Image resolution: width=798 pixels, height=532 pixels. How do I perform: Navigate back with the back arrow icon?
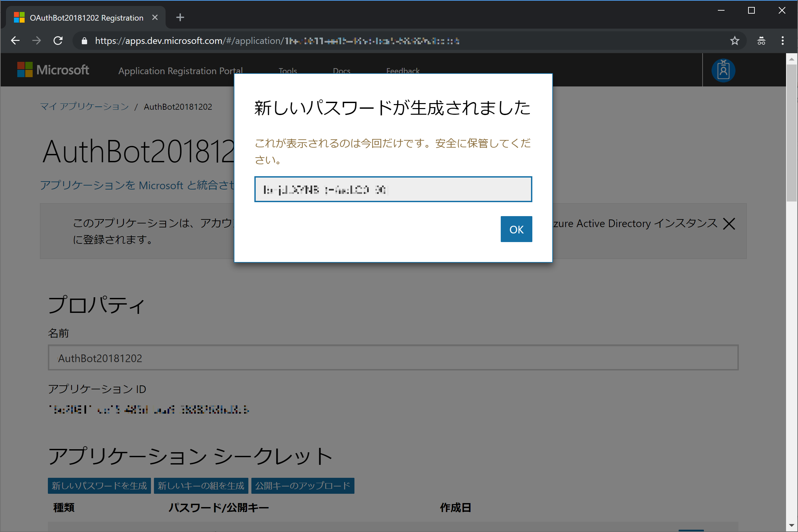(x=15, y=40)
